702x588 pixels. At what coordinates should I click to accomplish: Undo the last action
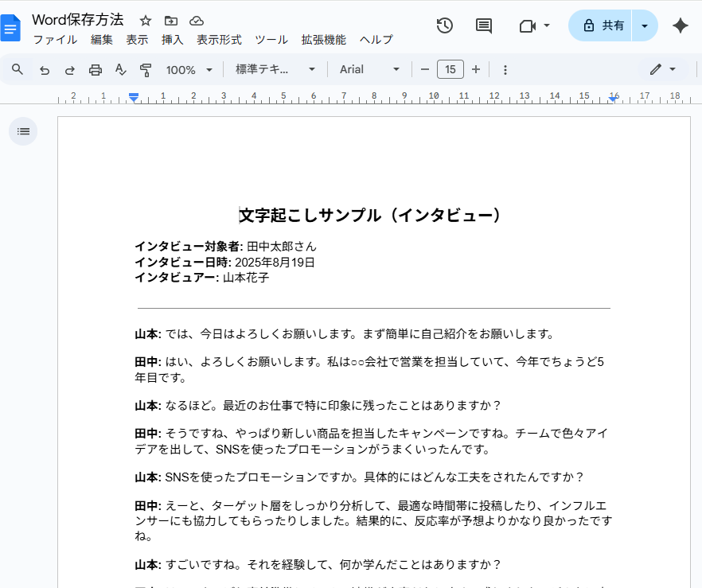pyautogui.click(x=45, y=70)
